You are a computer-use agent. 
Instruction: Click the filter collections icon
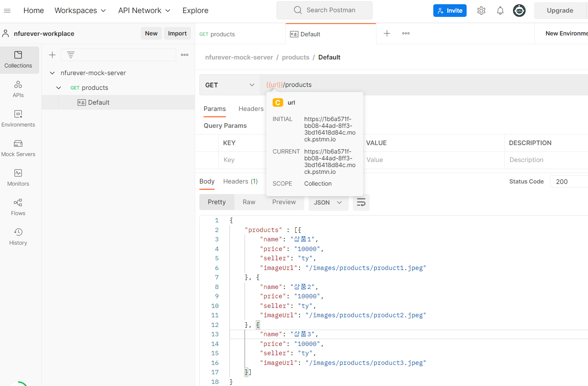point(71,55)
